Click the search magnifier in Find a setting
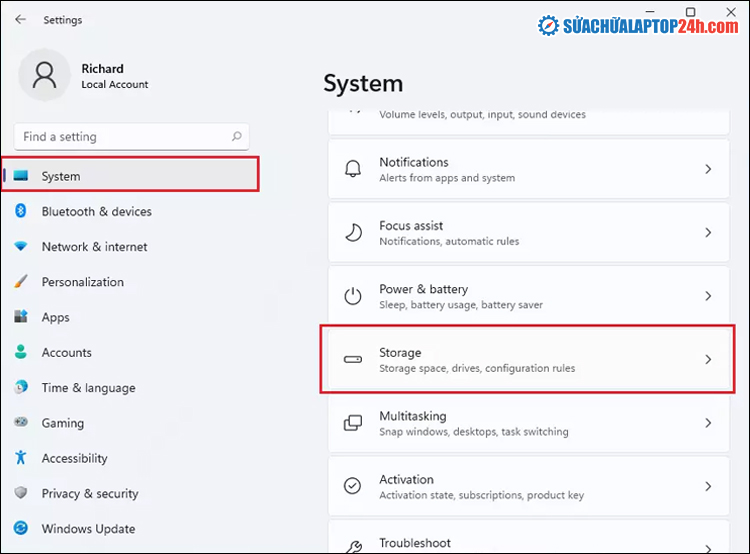 coord(236,137)
